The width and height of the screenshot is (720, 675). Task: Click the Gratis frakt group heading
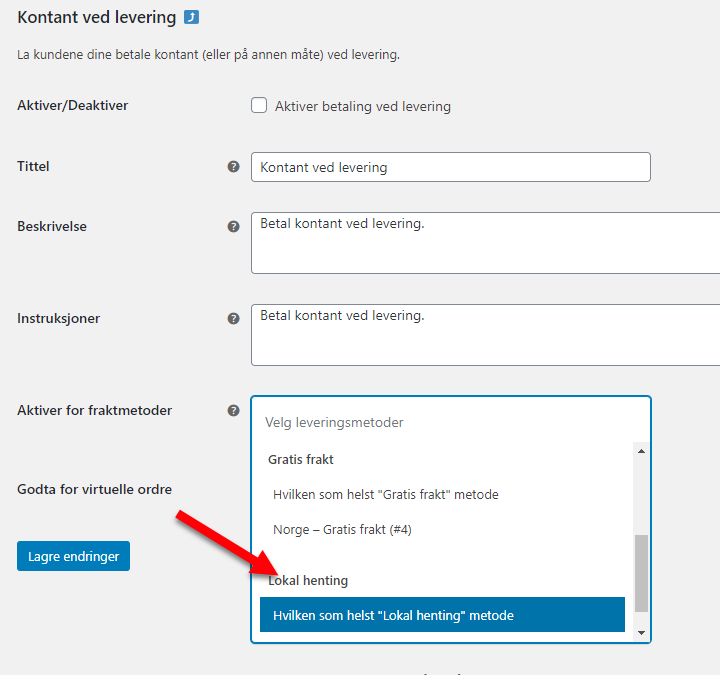301,459
